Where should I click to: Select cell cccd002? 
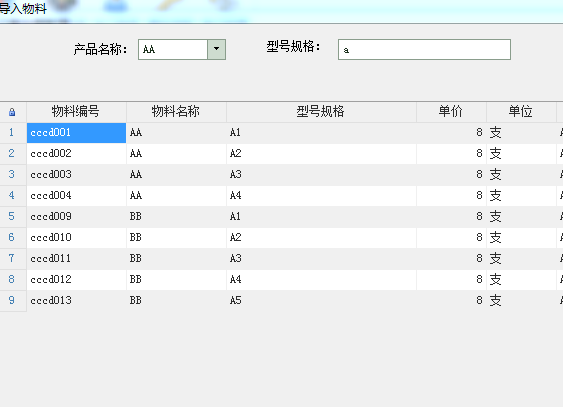[x=76, y=154]
